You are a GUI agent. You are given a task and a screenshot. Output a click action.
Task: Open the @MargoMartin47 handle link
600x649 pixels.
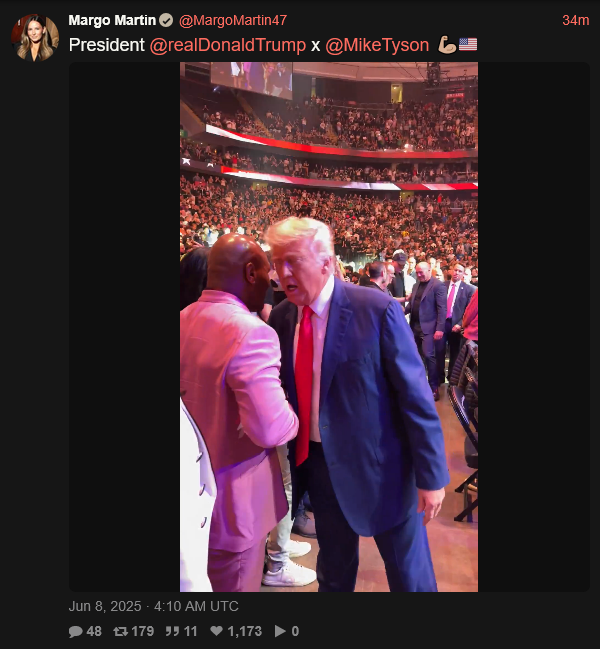pos(233,20)
